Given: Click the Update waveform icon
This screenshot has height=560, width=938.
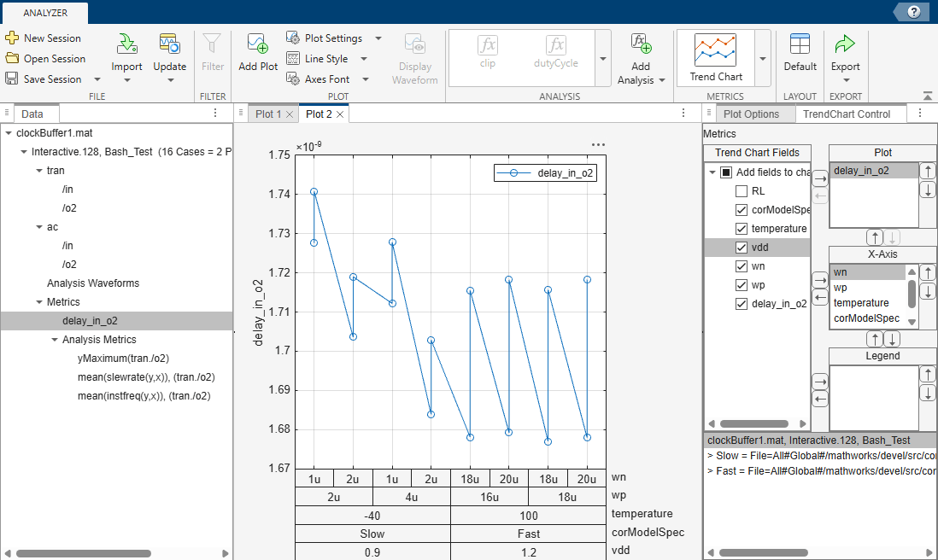Looking at the screenshot, I should tap(169, 44).
